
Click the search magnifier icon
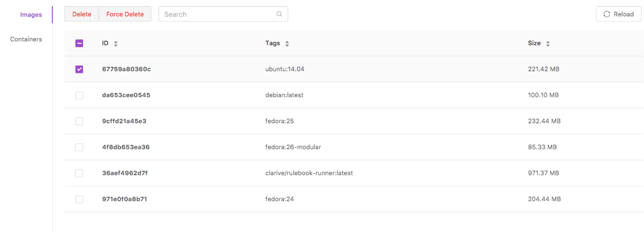(x=279, y=14)
